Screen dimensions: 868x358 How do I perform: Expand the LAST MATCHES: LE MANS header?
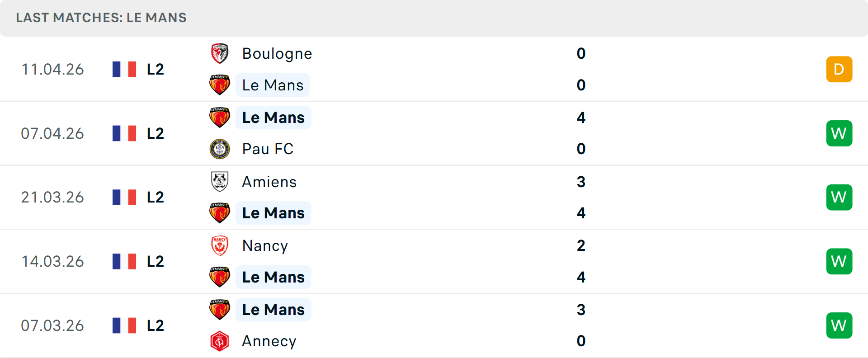tap(101, 18)
